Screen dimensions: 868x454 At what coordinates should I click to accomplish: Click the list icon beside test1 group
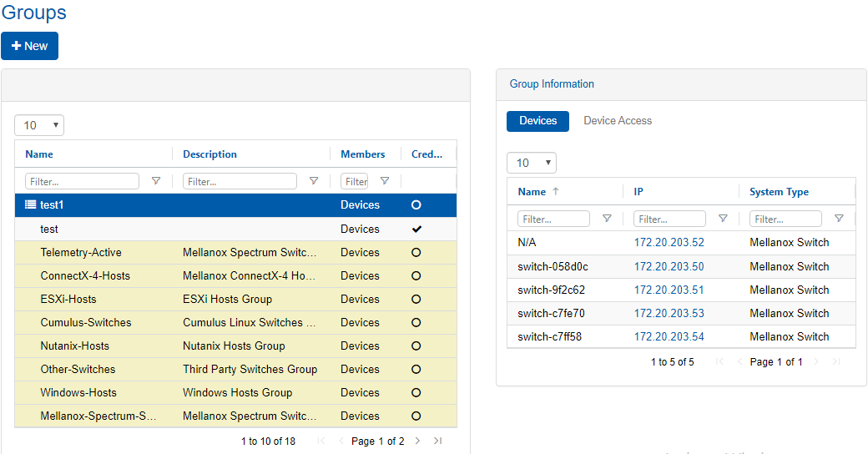coord(31,205)
